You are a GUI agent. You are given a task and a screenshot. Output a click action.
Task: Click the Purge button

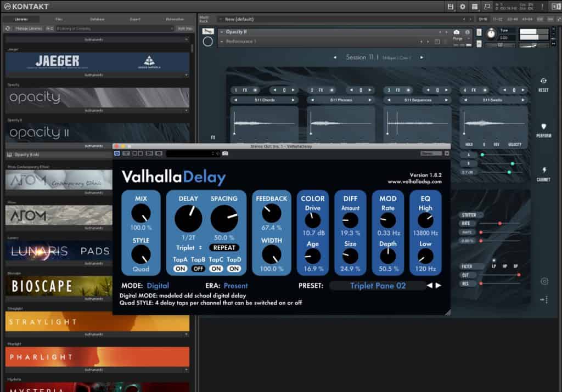pos(458,38)
